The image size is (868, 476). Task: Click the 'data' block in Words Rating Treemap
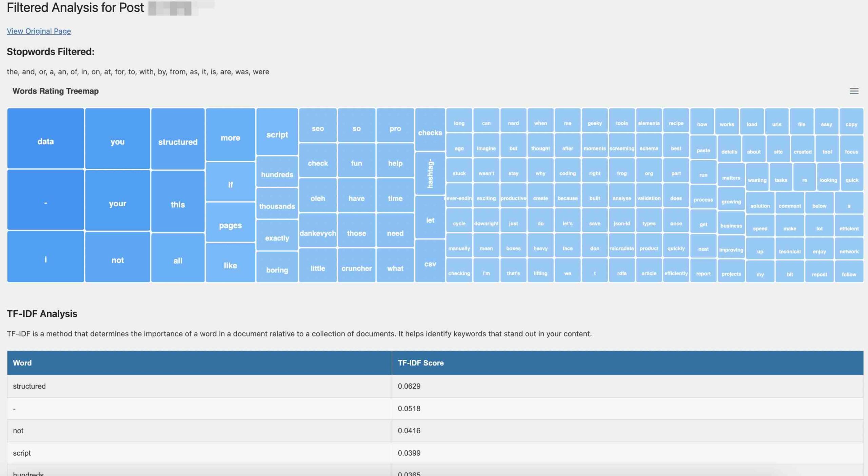45,141
